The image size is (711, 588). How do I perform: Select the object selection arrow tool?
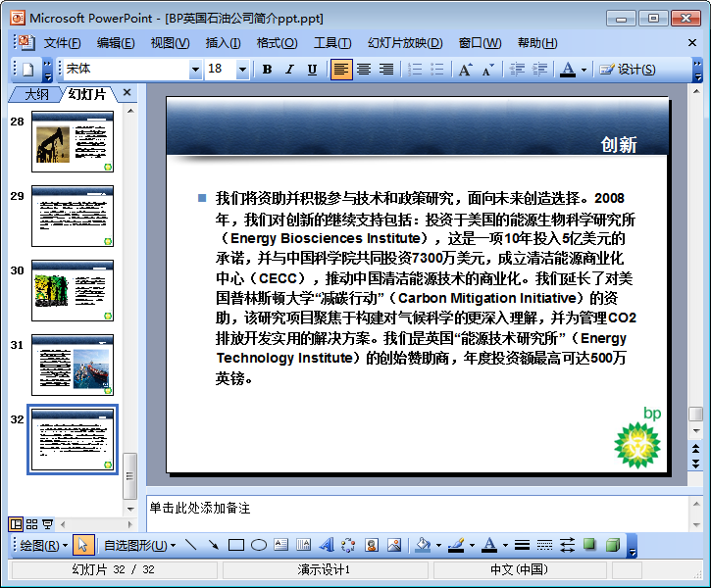83,545
